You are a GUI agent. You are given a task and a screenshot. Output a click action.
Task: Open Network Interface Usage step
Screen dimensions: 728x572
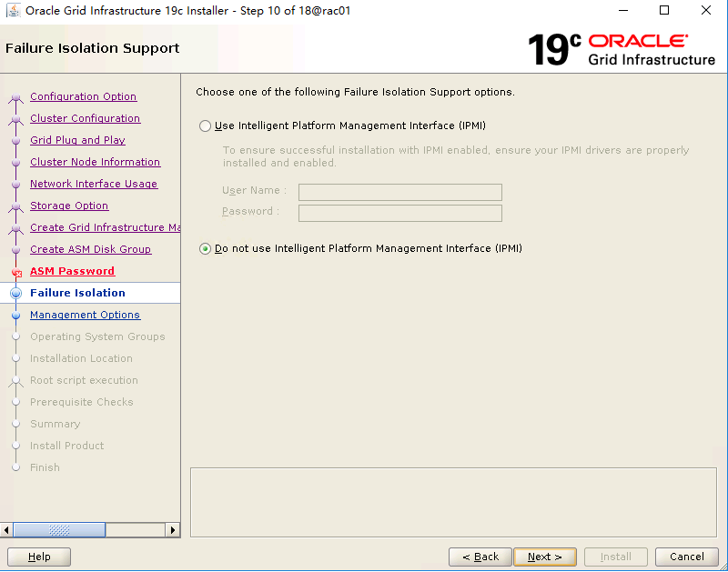[x=94, y=184]
